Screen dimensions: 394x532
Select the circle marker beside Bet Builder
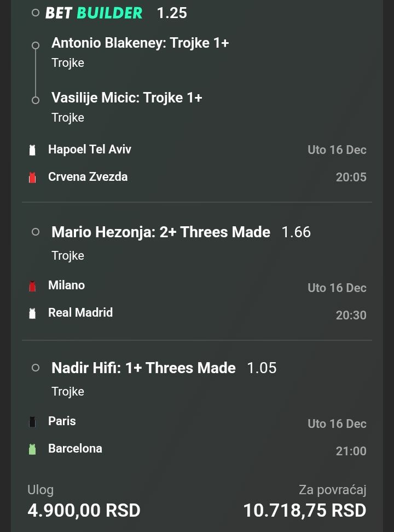tap(36, 13)
